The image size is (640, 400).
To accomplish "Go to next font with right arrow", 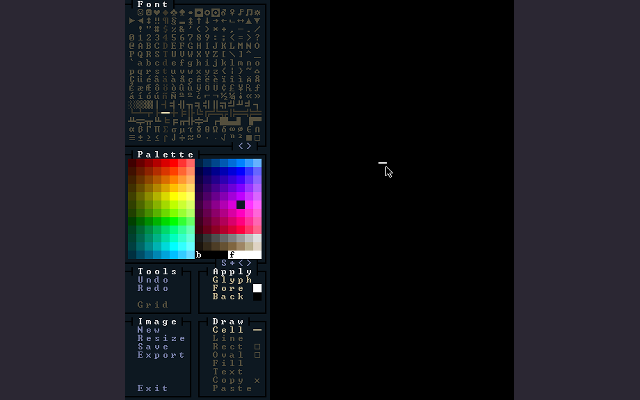I will [249, 146].
